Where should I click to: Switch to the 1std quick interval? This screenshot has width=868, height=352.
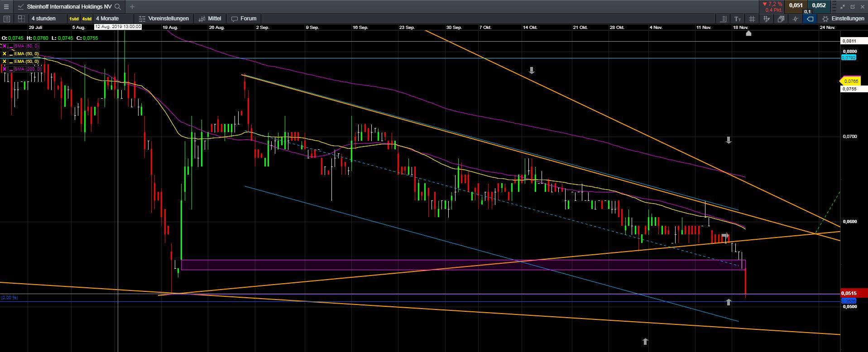point(74,19)
